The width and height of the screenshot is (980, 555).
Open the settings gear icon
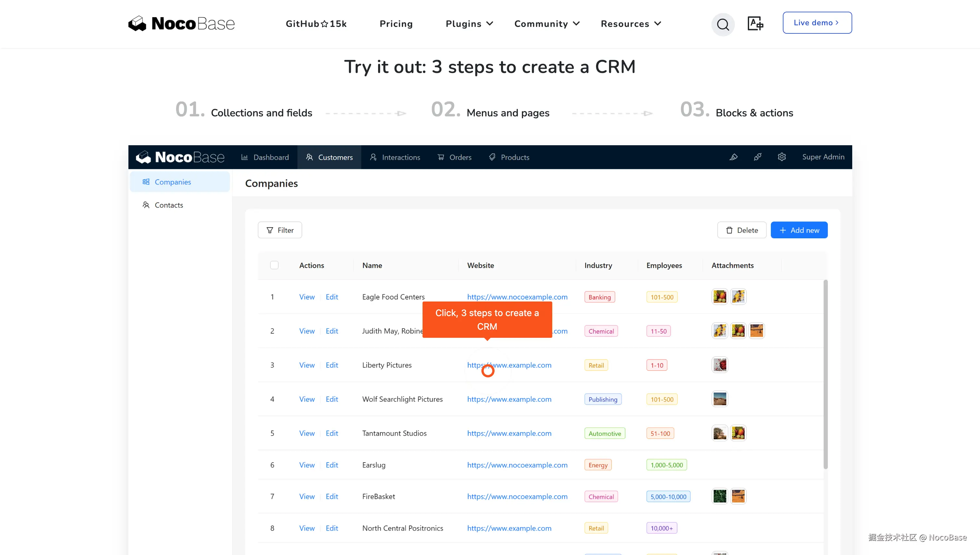[x=781, y=157]
